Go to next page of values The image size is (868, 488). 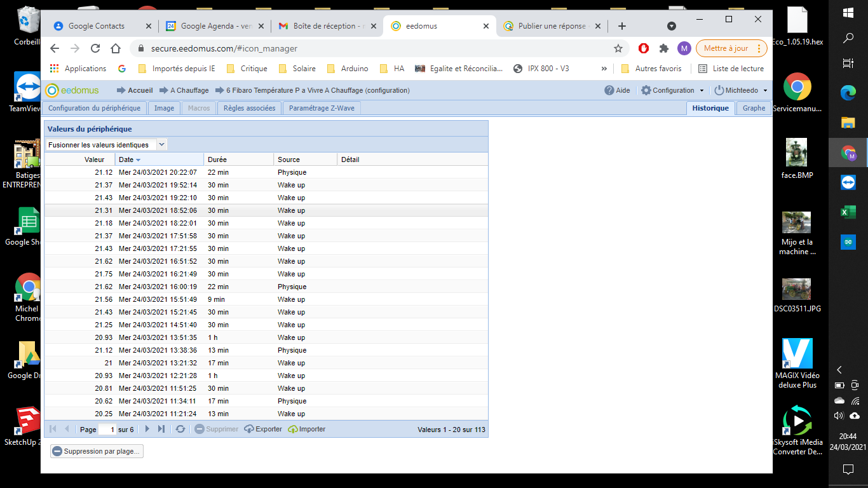coord(147,429)
